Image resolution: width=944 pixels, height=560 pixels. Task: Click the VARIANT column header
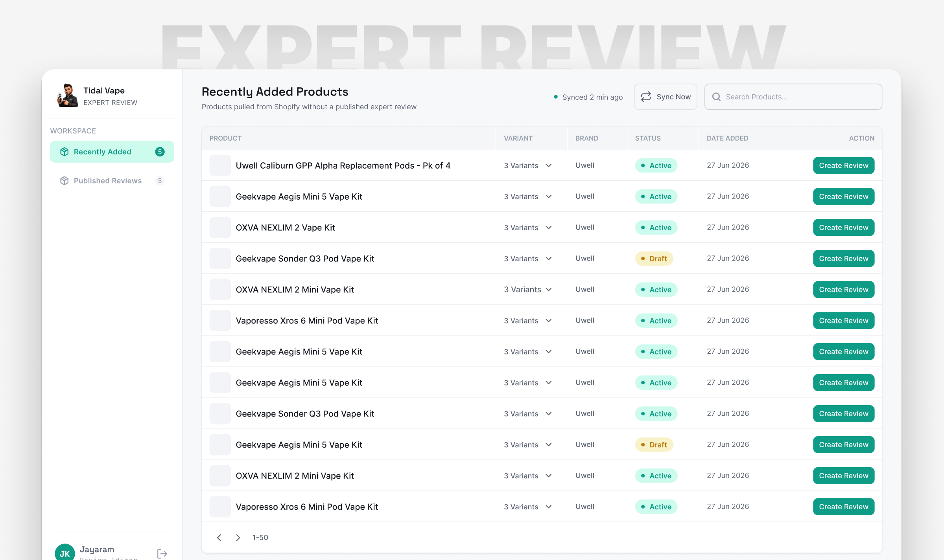[518, 138]
